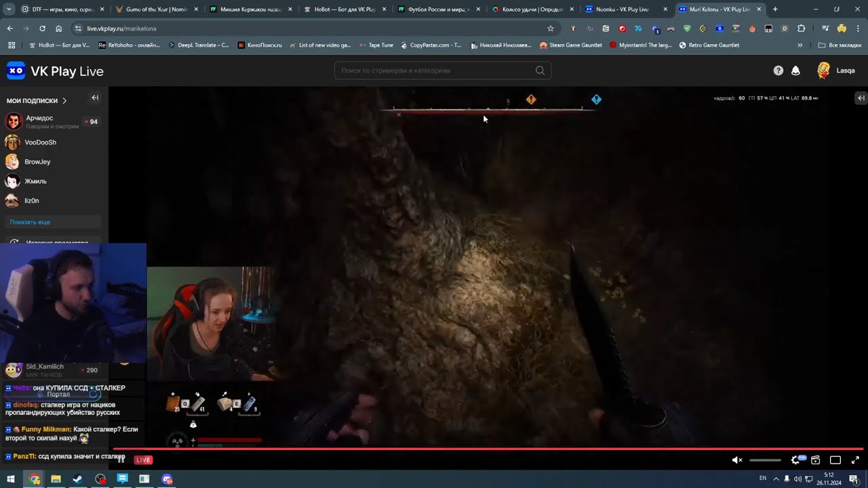Click the red stream progress bar
The image size is (868, 488).
[488, 449]
